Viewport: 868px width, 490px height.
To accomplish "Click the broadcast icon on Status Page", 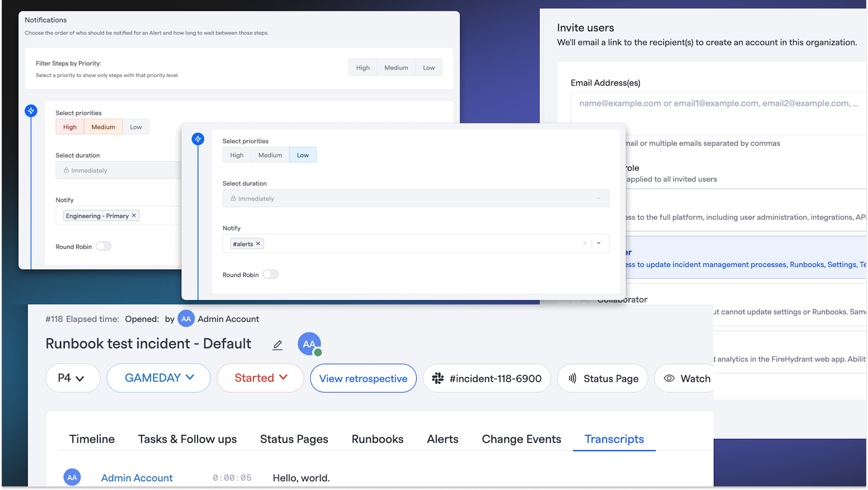I will click(x=572, y=378).
